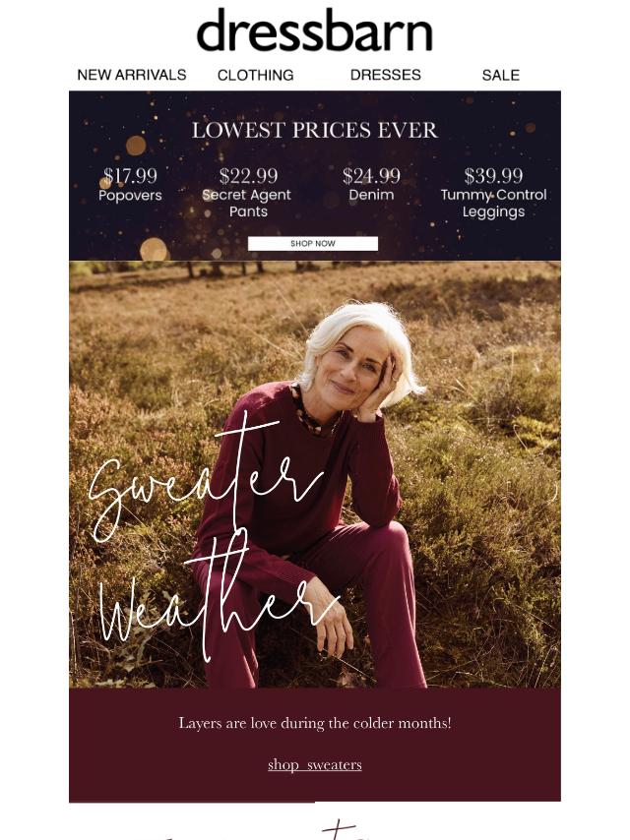Viewport: 630px width, 840px height.
Task: Click the Secret Agent Pants label
Action: [247, 203]
